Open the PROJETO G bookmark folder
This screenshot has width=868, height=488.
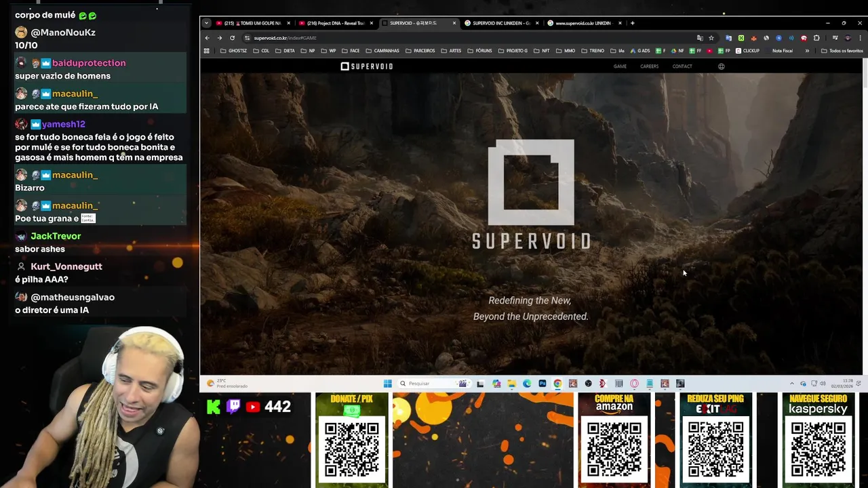pos(513,51)
